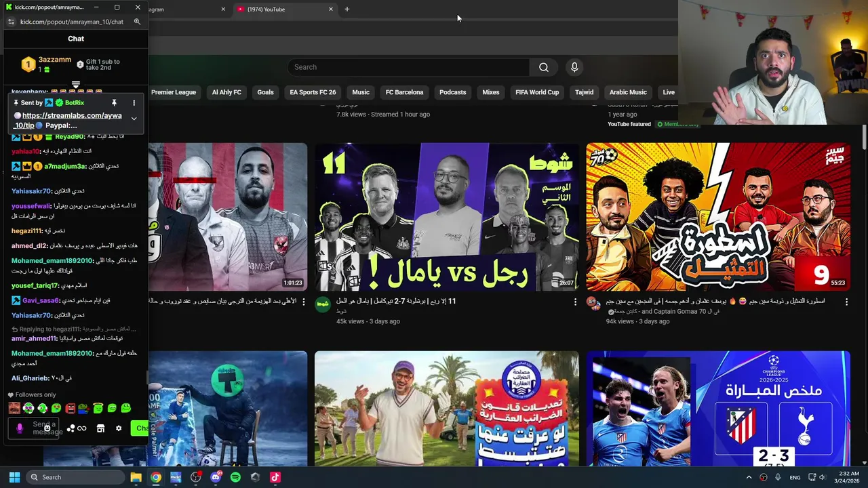Open the ENG language indicator in tray
868x488 pixels.
[x=795, y=477]
